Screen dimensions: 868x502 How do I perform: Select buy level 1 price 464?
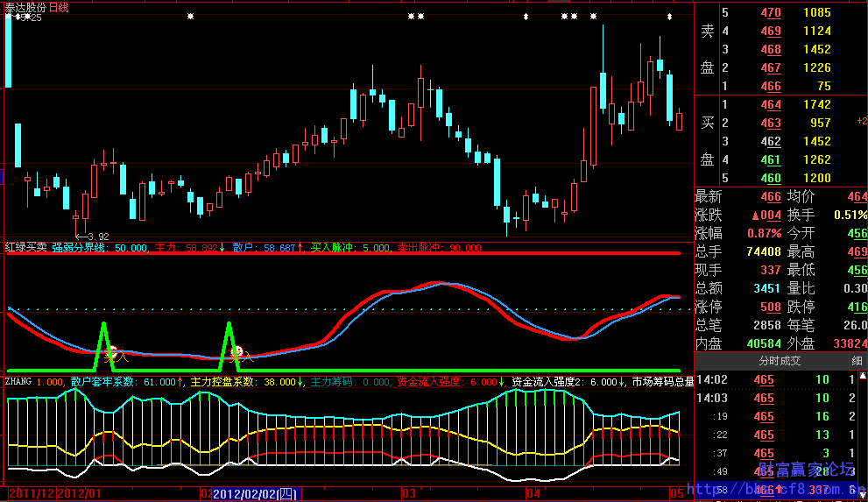click(x=771, y=104)
